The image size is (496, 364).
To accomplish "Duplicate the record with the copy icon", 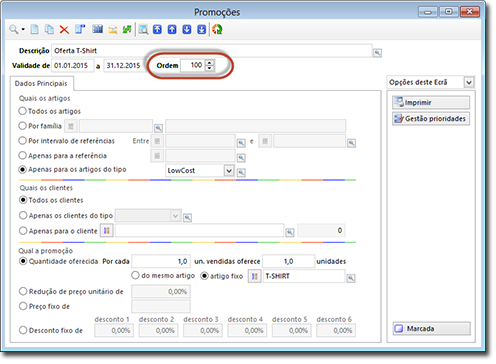I will 49,30.
